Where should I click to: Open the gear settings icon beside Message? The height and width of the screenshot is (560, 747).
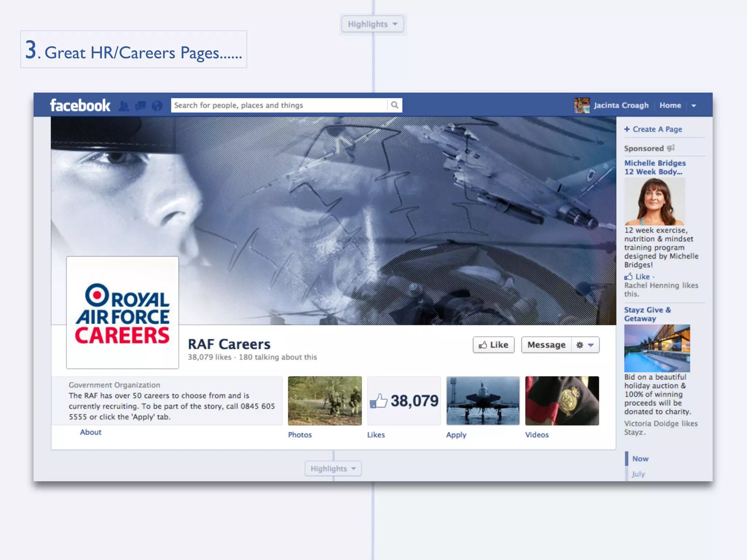pos(585,345)
